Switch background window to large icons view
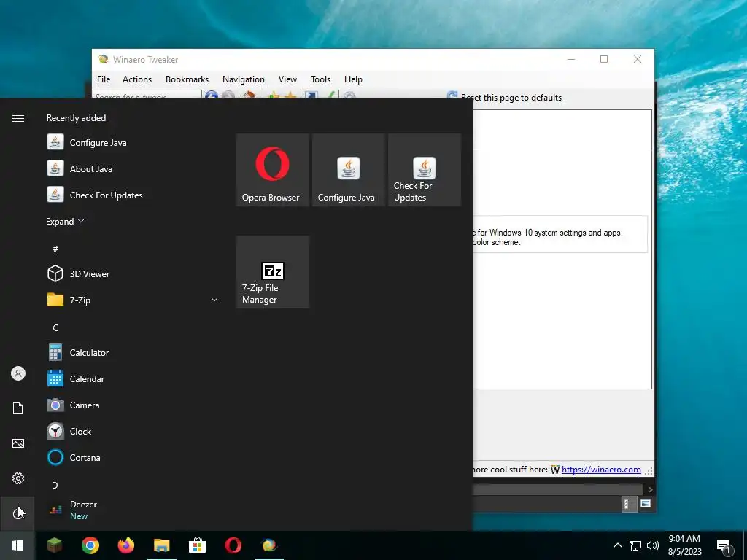Image resolution: width=747 pixels, height=560 pixels. (646, 504)
